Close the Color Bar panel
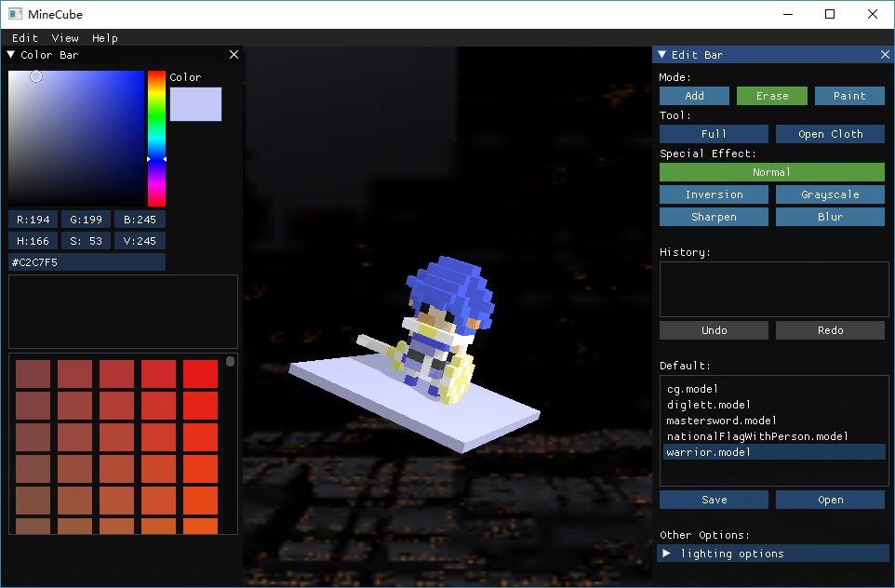895x588 pixels. [x=234, y=54]
